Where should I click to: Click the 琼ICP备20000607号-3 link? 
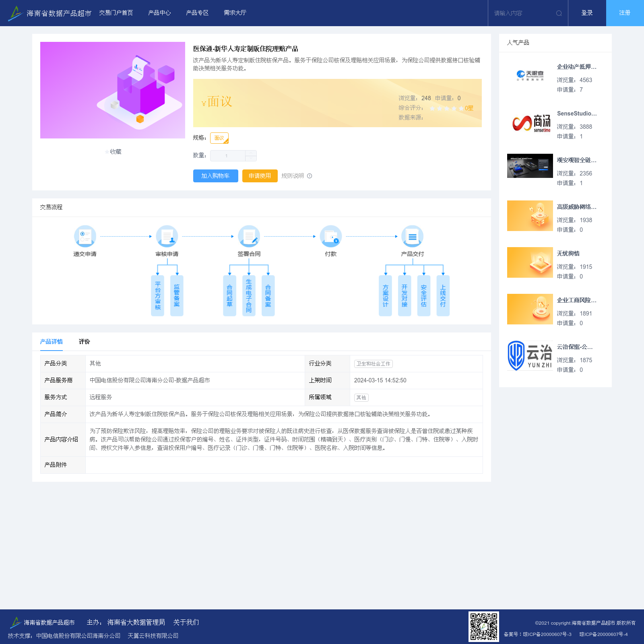click(x=547, y=634)
